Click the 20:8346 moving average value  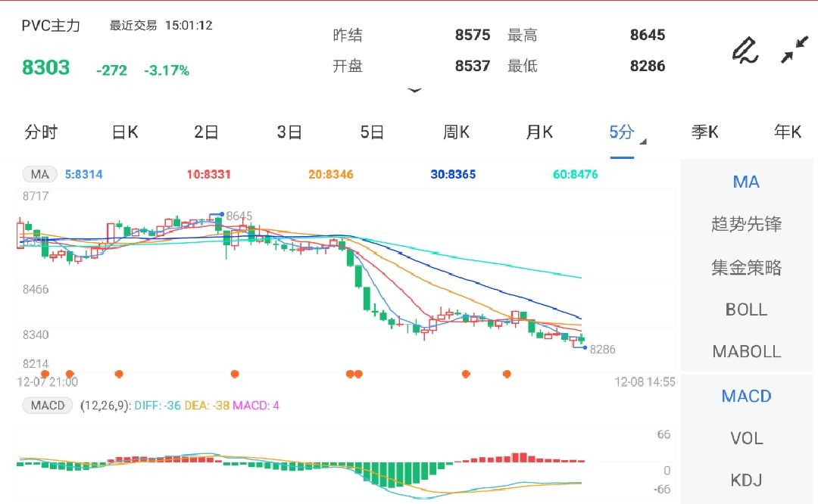(x=331, y=175)
